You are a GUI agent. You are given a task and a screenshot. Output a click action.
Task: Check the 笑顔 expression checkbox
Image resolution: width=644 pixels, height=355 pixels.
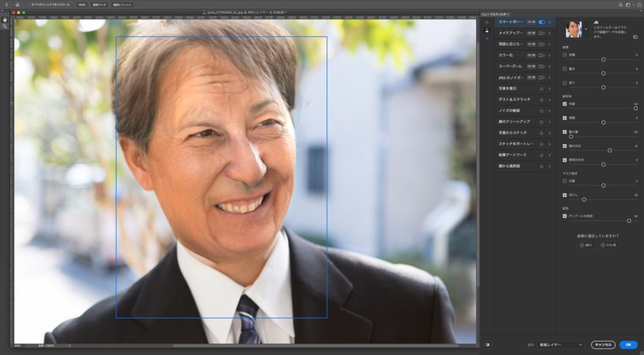point(565,55)
